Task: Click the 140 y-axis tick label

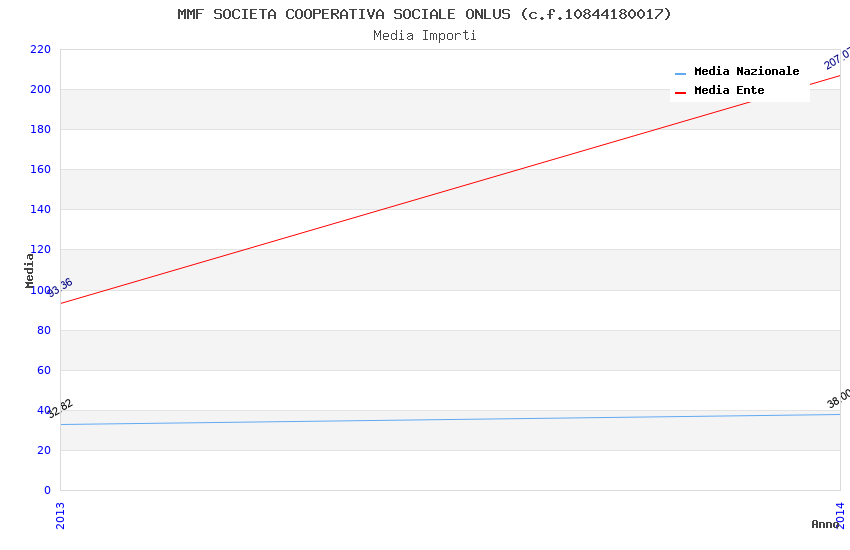Action: pyautogui.click(x=41, y=210)
